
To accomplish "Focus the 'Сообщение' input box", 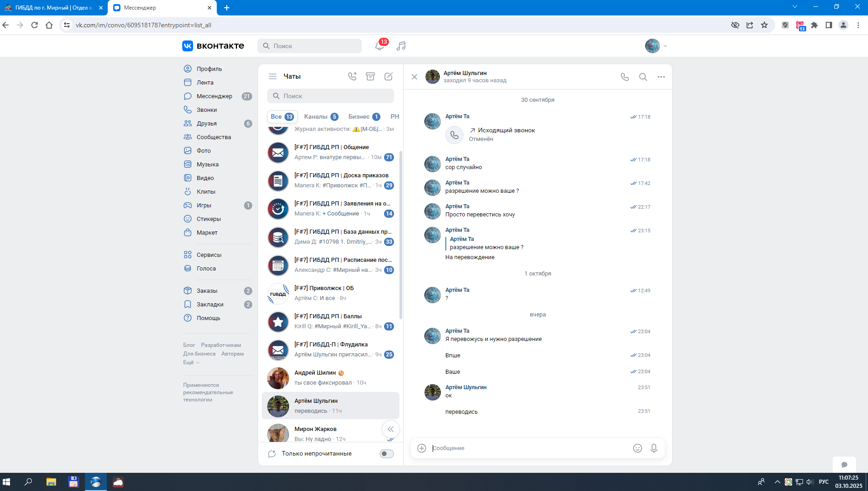I will [x=529, y=448].
